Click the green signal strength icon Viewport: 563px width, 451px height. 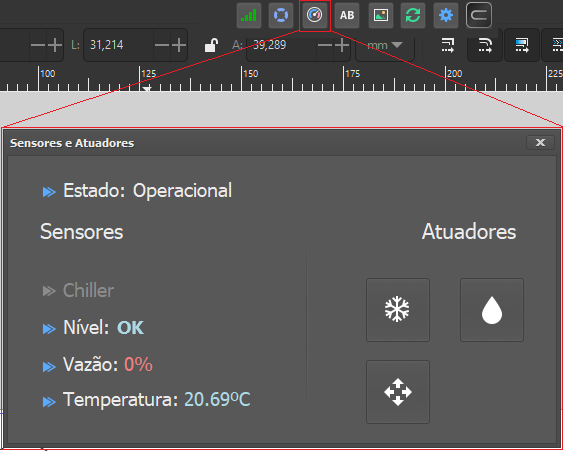tap(249, 15)
